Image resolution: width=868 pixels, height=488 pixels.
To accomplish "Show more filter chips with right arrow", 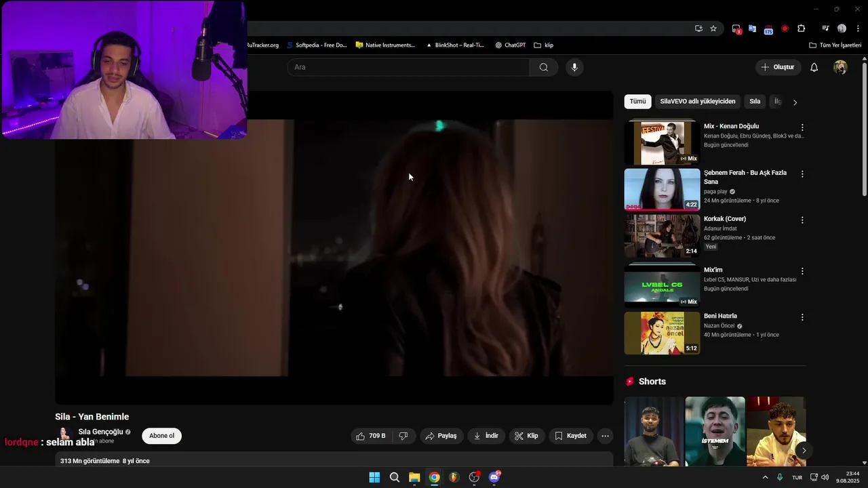I will click(795, 102).
